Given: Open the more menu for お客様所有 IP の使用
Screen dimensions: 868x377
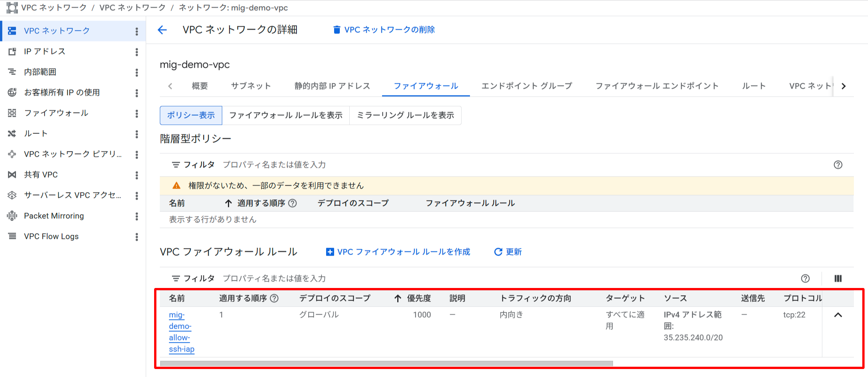Looking at the screenshot, I should [137, 93].
